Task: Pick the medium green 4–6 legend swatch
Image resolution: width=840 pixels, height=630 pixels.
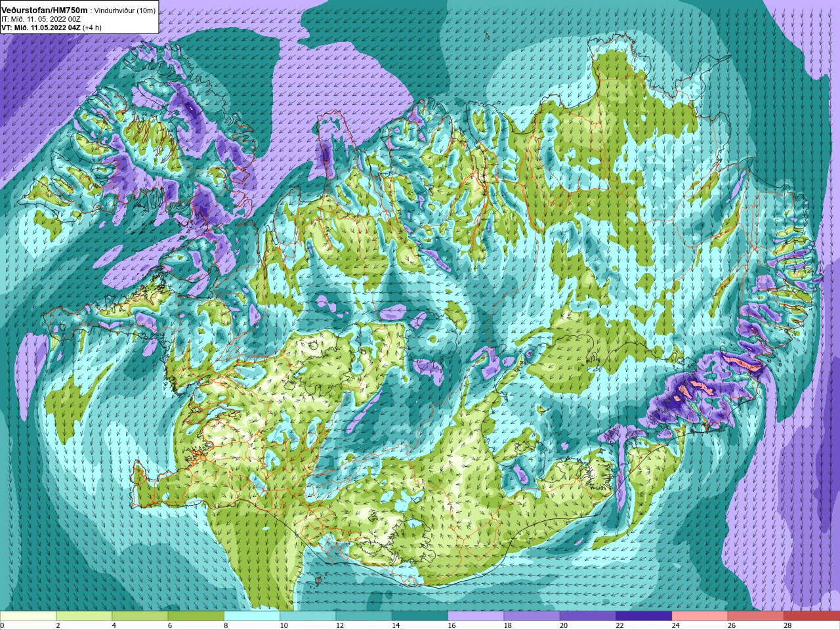Action: (140, 616)
